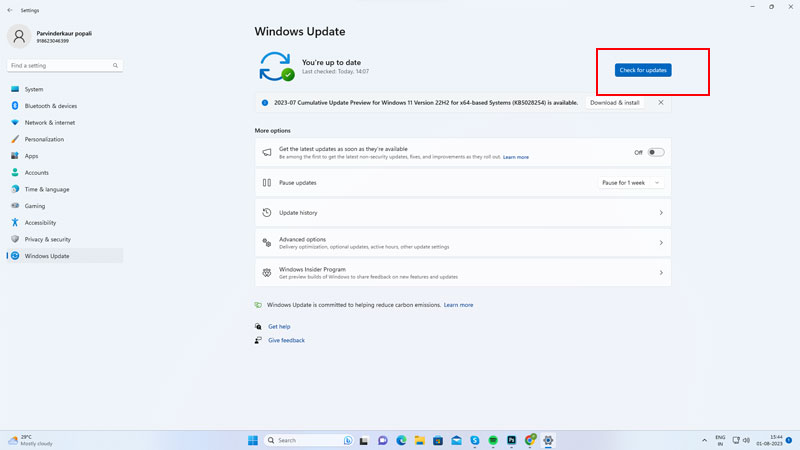Open Task View from the taskbar
Viewport: 800px width, 450px height.
364,440
